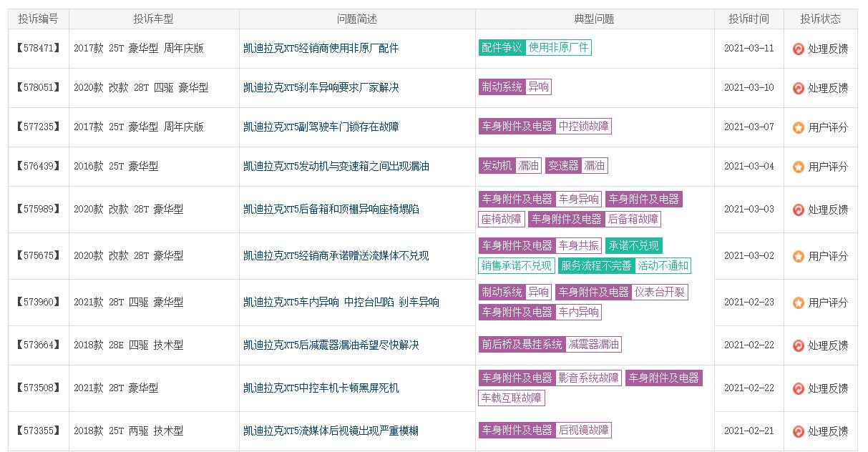Image resolution: width=868 pixels, height=452 pixels.
Task: Click user rating icon for complaint 575675
Action: (x=799, y=256)
